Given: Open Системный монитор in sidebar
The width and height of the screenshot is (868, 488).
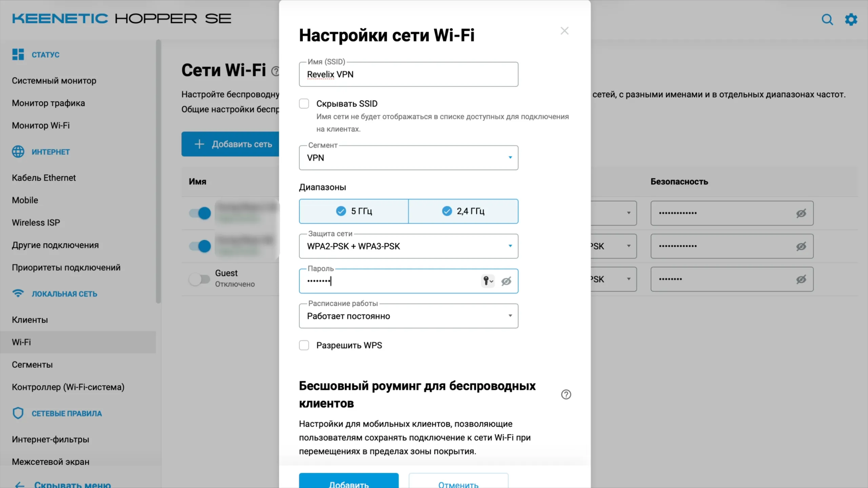Looking at the screenshot, I should pos(54,81).
